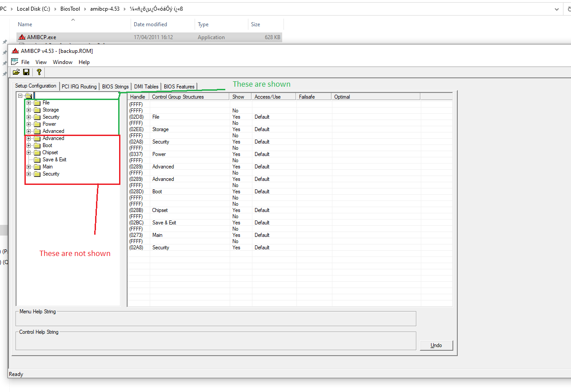Viewport: 571px width, 392px height.
Task: Click the Ready status bar text
Action: (x=16, y=374)
